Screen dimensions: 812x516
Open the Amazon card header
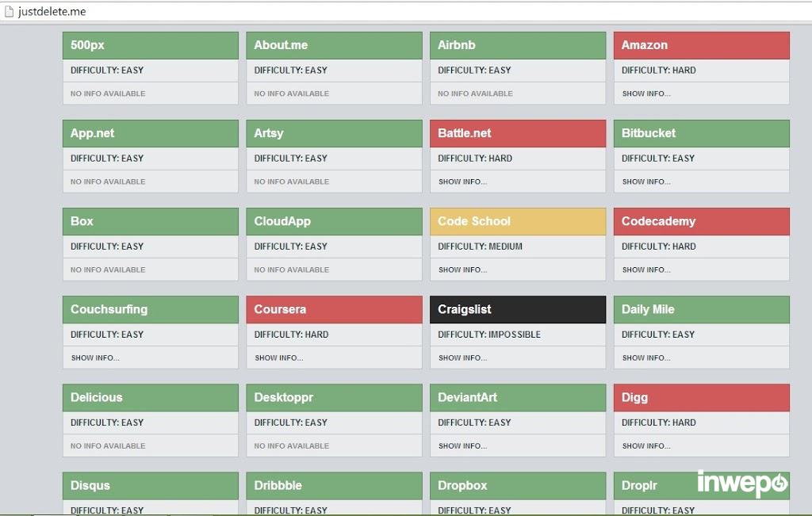(702, 45)
